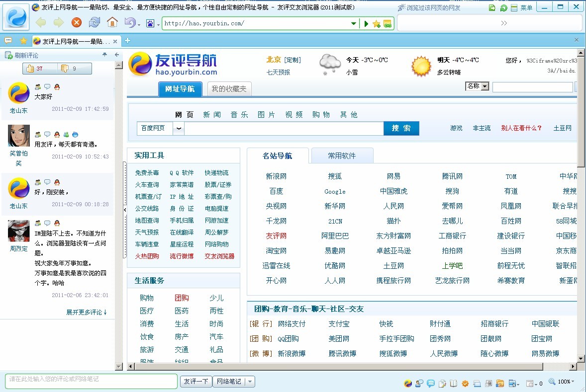
Task: Click the page vertical scrollbar down arrow
Action: point(581,358)
